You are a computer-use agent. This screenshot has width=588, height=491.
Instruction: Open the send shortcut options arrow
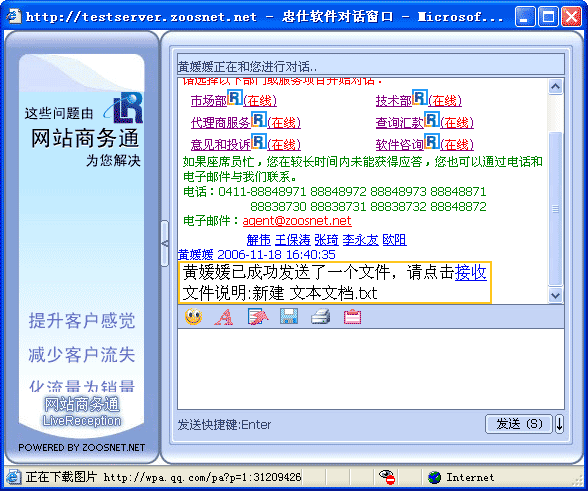tap(559, 424)
